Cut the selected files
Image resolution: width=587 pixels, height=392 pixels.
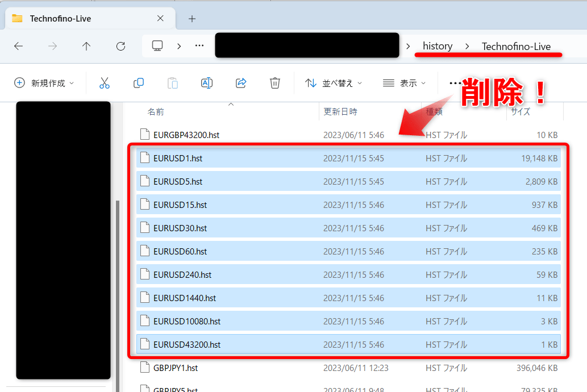[x=105, y=83]
